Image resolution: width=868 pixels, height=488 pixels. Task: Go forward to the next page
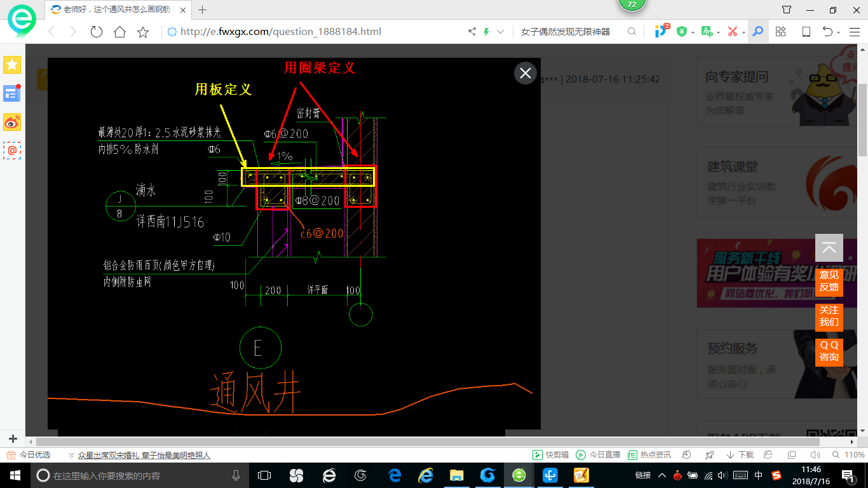73,32
